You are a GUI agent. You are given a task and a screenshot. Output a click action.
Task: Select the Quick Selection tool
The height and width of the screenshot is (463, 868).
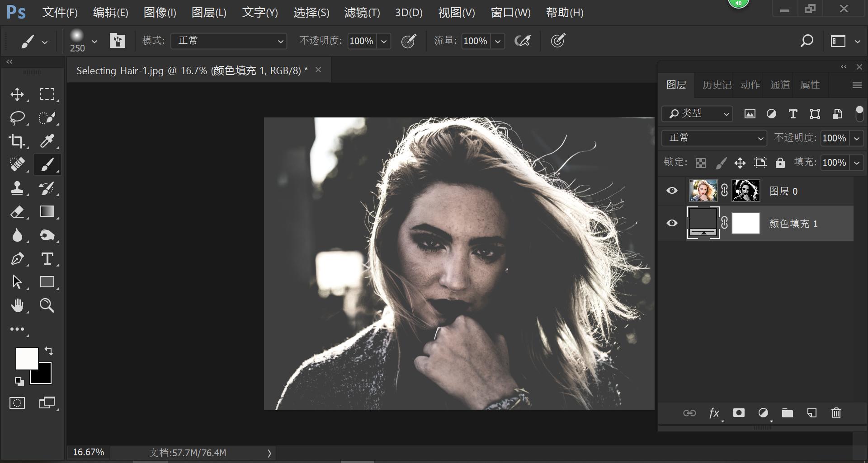[47, 118]
